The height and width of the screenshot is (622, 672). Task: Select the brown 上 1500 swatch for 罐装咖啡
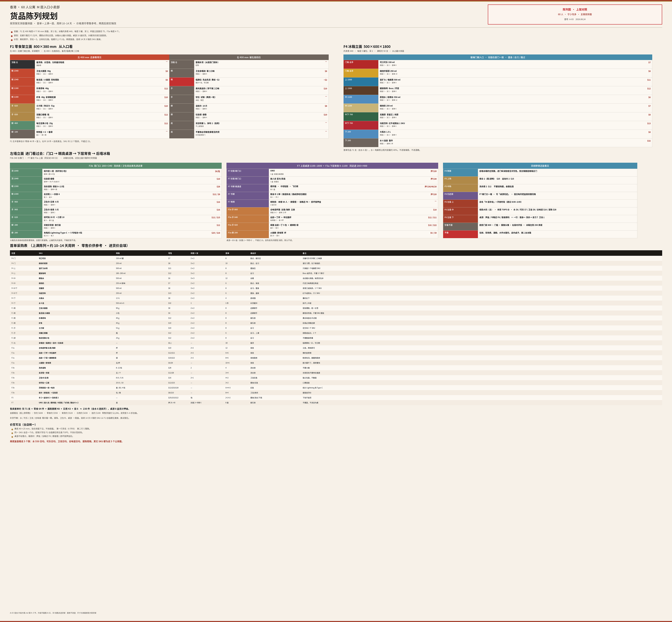[361, 91]
